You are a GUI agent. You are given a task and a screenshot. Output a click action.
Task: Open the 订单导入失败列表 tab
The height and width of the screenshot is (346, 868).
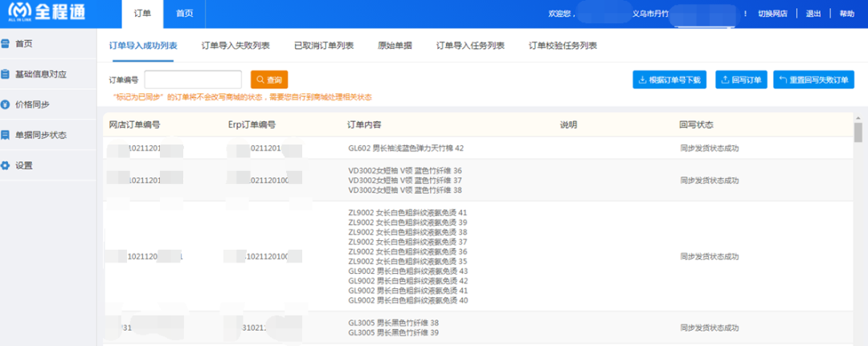click(235, 45)
